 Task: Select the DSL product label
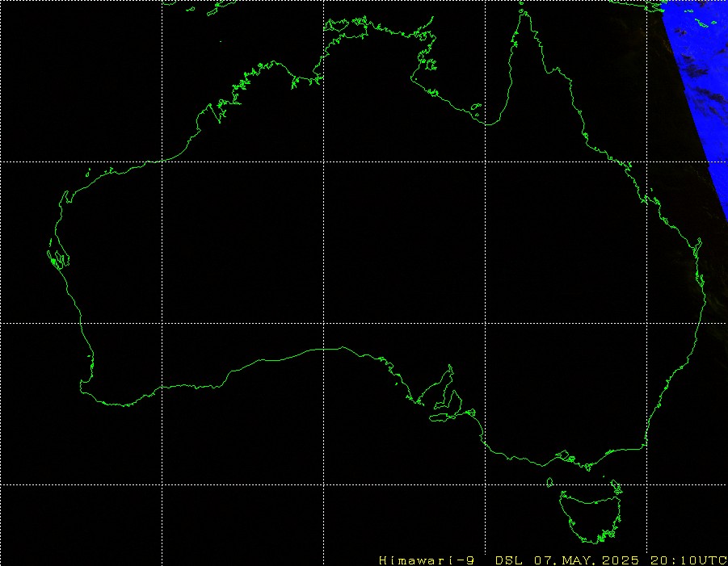pos(509,560)
